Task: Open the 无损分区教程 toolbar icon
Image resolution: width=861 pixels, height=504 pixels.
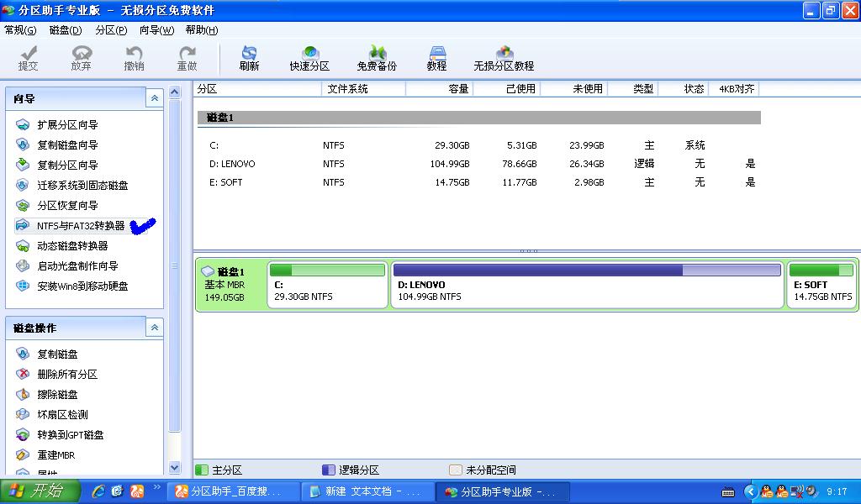Action: [504, 57]
